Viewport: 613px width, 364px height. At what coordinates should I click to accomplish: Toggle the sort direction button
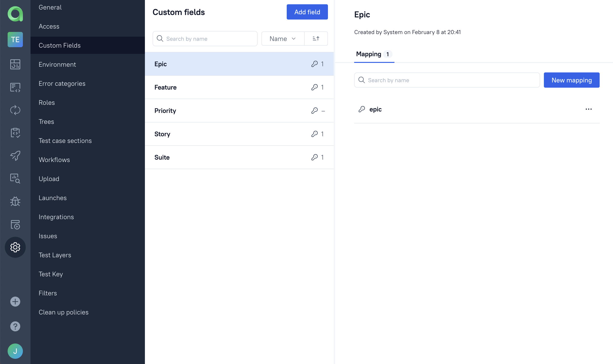tap(316, 39)
